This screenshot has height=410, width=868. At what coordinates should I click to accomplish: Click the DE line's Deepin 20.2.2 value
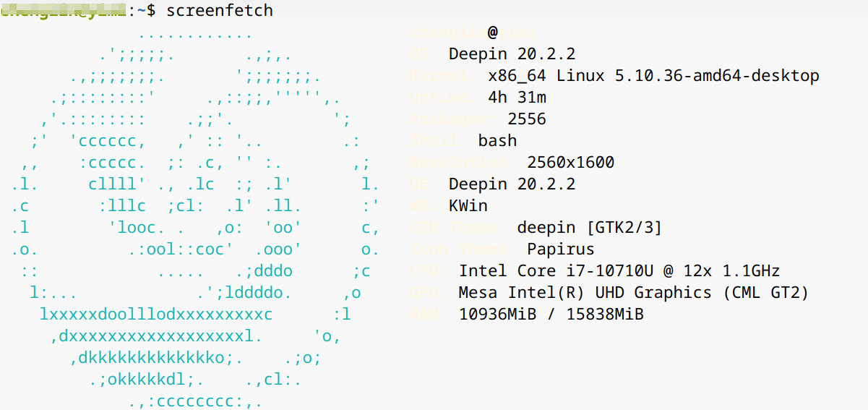(x=512, y=184)
